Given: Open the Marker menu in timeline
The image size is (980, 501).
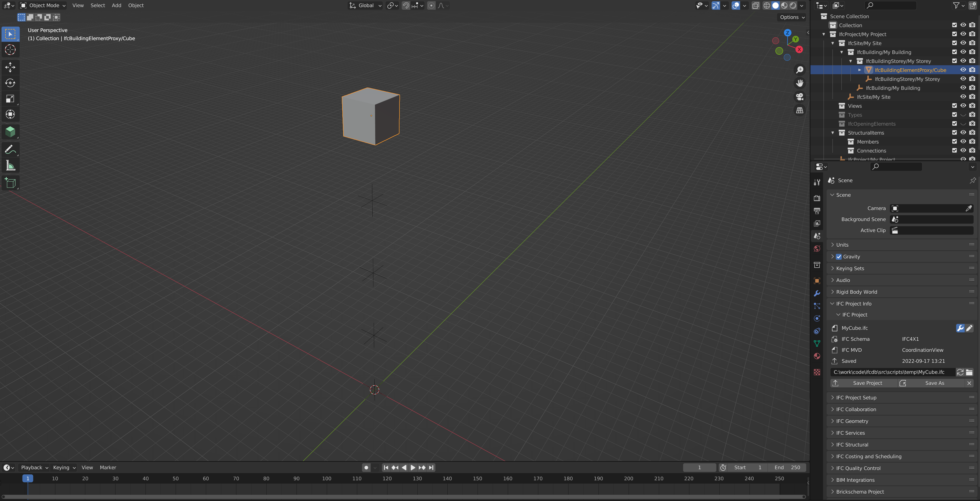Looking at the screenshot, I should pos(108,467).
